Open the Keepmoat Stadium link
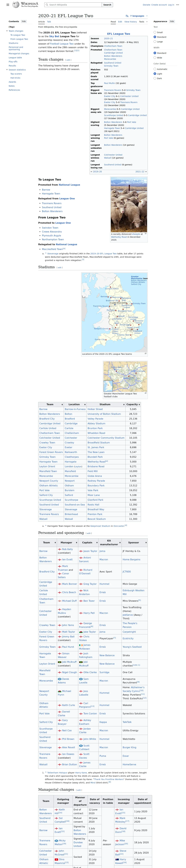The width and height of the screenshot is (186, 868). point(100,526)
